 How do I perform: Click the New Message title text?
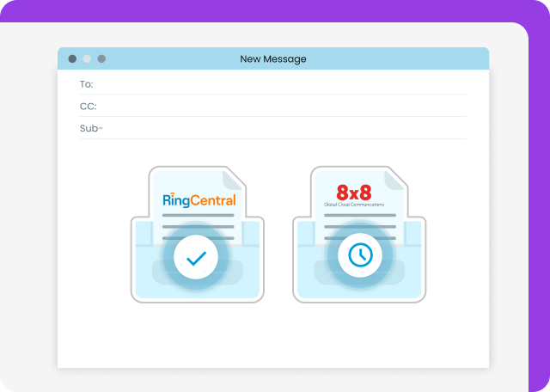[x=273, y=59]
